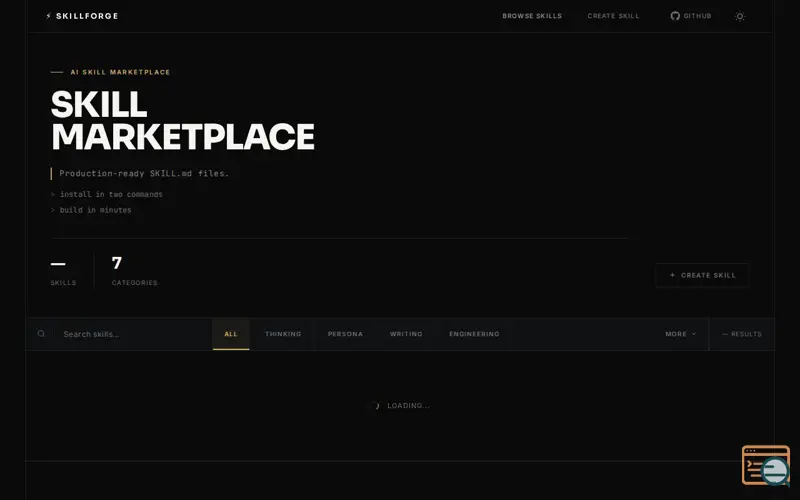Click the + Create Skill button
The height and width of the screenshot is (500, 800).
point(702,275)
